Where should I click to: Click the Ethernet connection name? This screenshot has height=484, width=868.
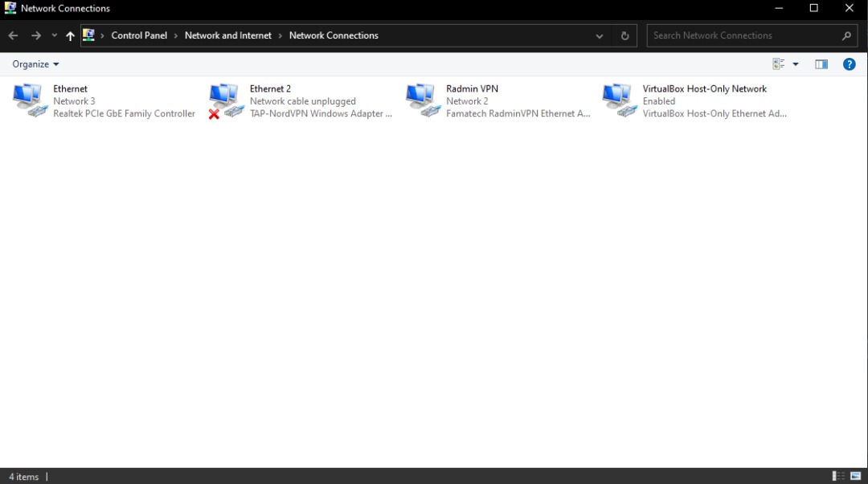70,88
